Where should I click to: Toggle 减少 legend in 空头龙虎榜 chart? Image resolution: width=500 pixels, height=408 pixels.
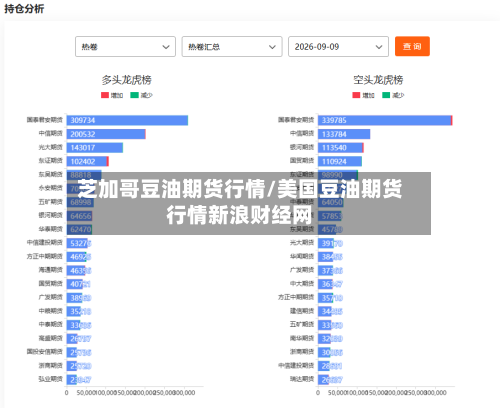point(393,95)
